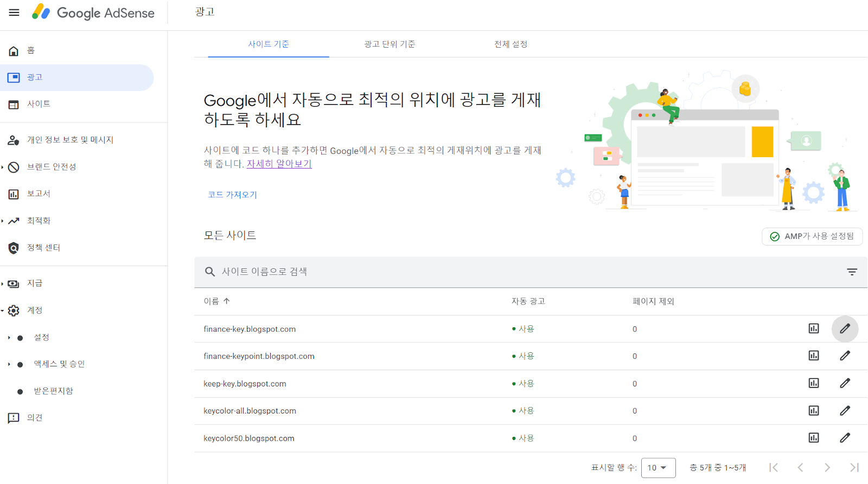Click the home icon in sidebar

pos(14,51)
